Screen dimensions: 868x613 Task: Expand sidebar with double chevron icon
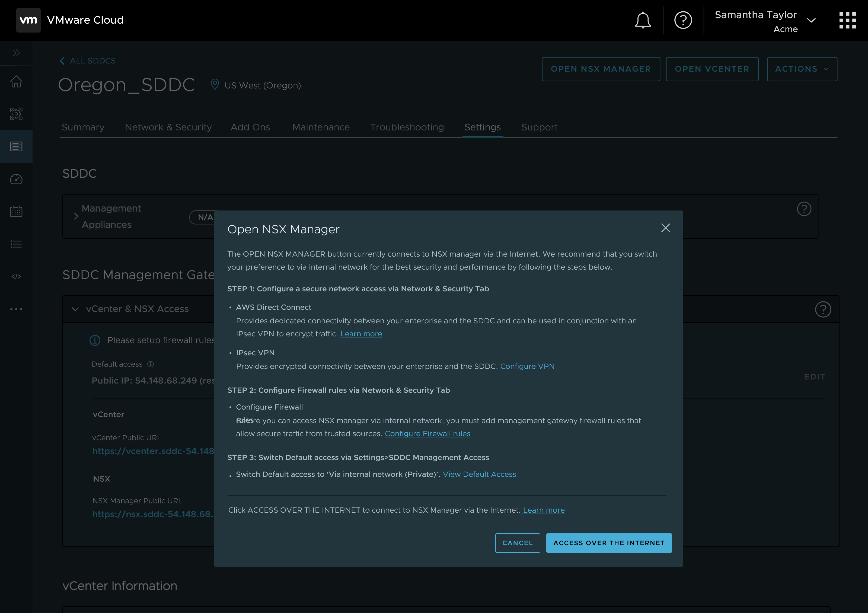click(16, 53)
